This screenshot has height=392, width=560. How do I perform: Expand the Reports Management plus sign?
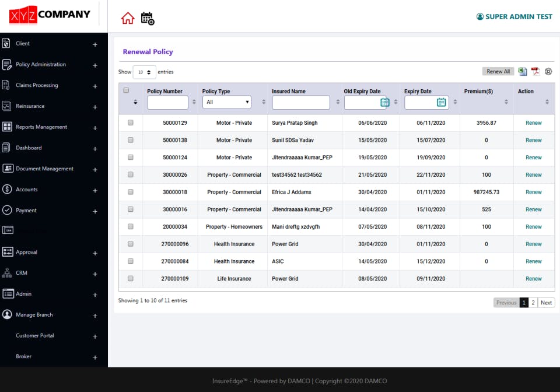(95, 128)
